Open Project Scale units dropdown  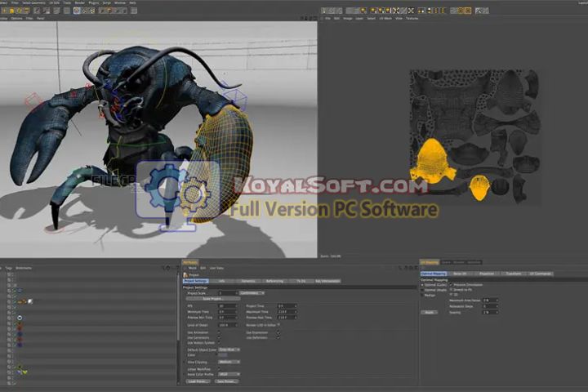pyautogui.click(x=252, y=293)
